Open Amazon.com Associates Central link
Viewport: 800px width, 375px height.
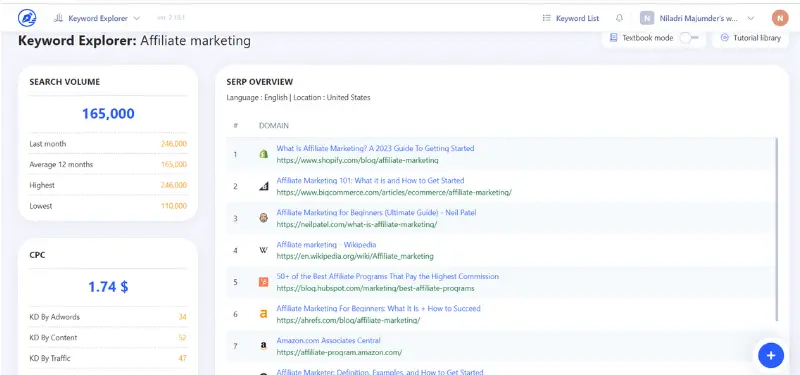(328, 341)
